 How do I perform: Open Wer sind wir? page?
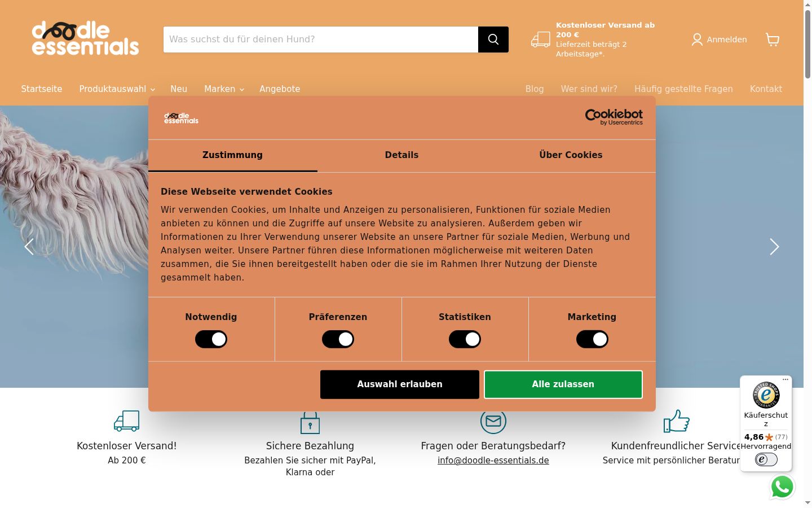click(x=589, y=89)
